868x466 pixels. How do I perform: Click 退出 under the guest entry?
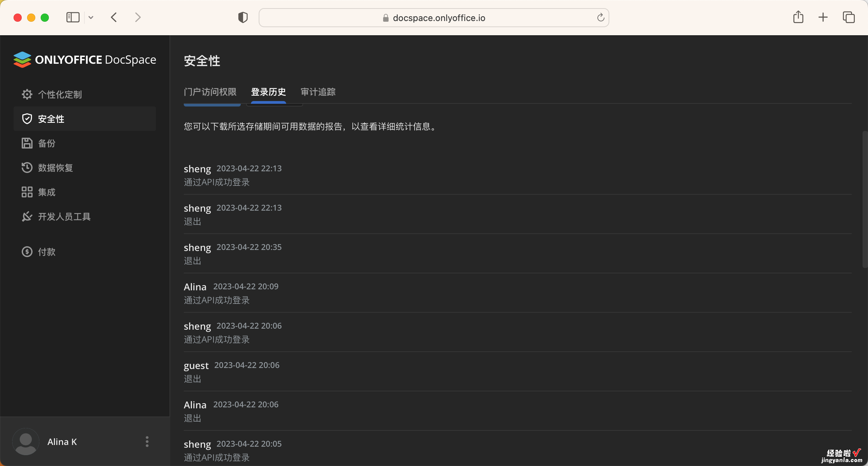(193, 379)
